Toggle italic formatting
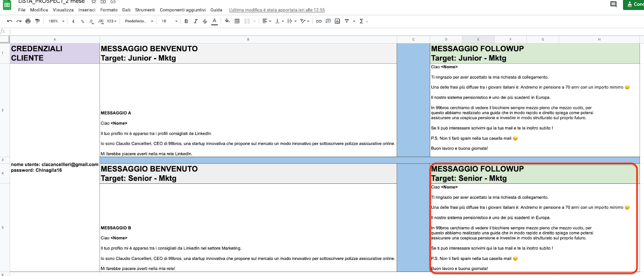 (196, 21)
